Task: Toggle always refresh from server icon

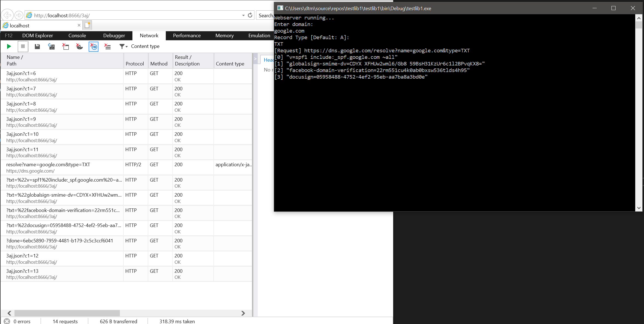Action: [x=51, y=47]
